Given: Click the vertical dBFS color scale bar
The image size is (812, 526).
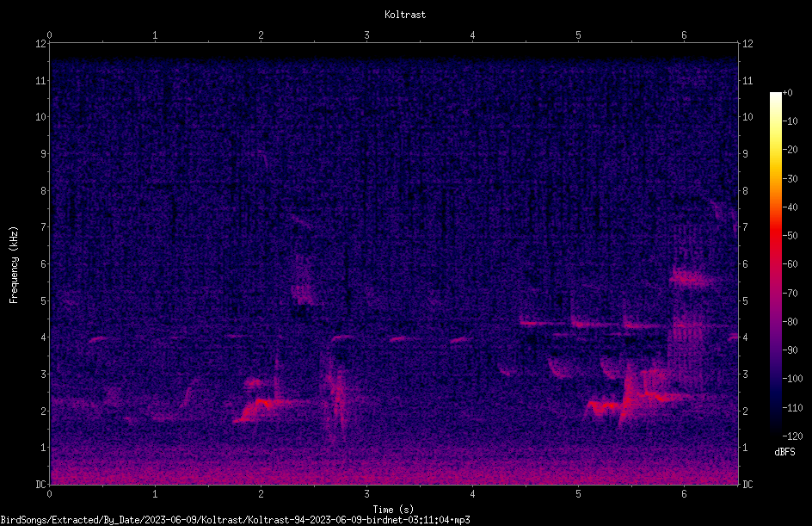Looking at the screenshot, I should point(775,264).
